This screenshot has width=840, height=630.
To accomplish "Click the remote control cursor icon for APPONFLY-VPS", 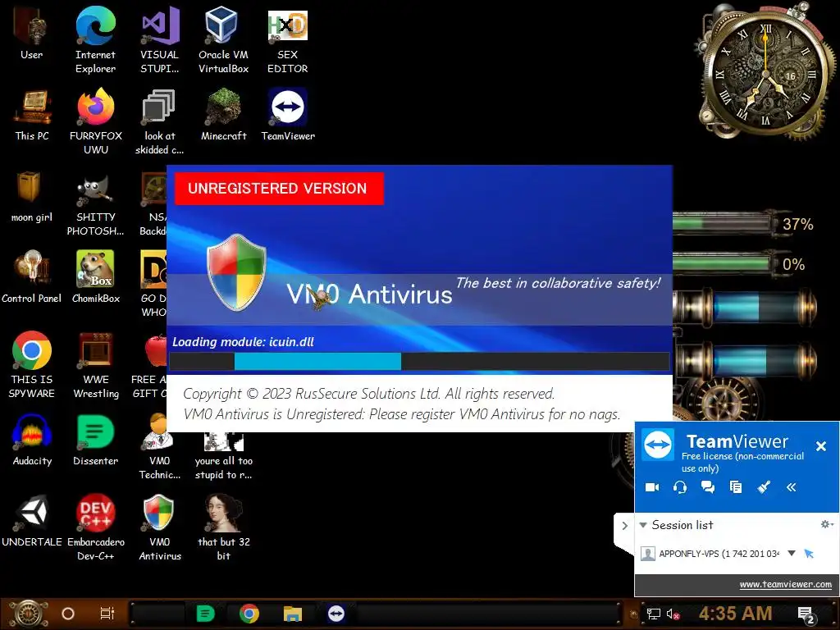I will [809, 554].
